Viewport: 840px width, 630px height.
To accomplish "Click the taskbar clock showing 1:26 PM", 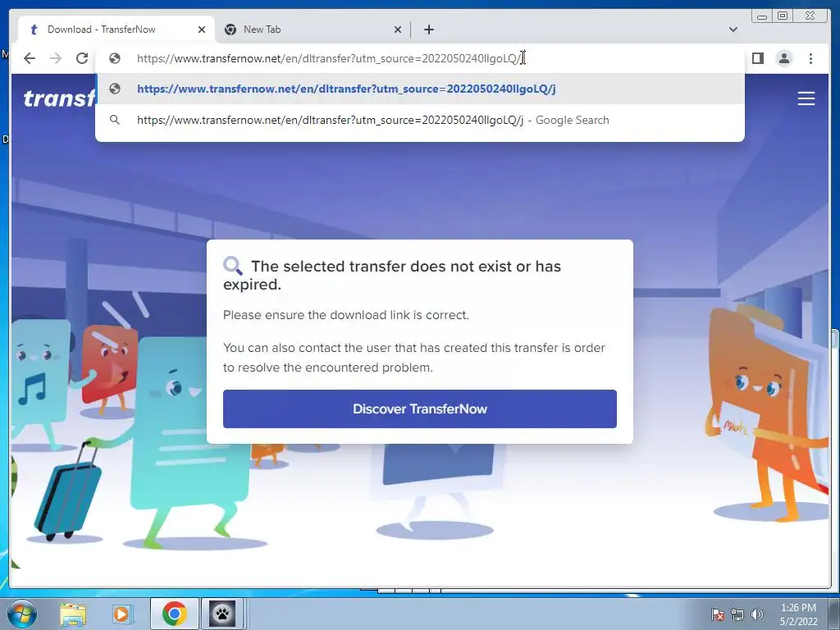I will 798,614.
